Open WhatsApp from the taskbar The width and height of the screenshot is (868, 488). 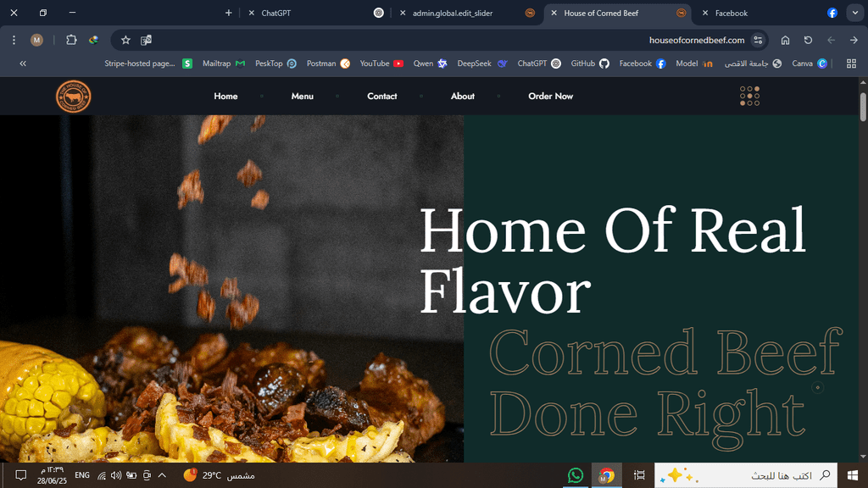tap(576, 475)
